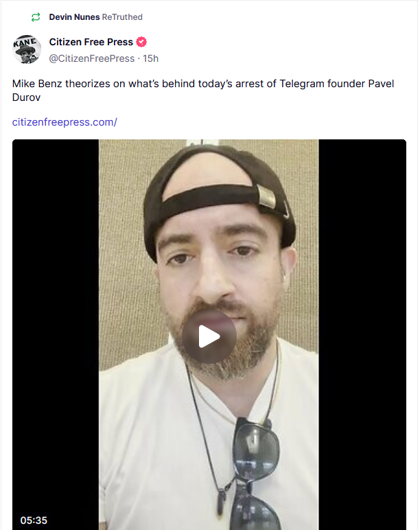Click the ReTruthed label text
This screenshot has height=530, width=420.
[122, 17]
